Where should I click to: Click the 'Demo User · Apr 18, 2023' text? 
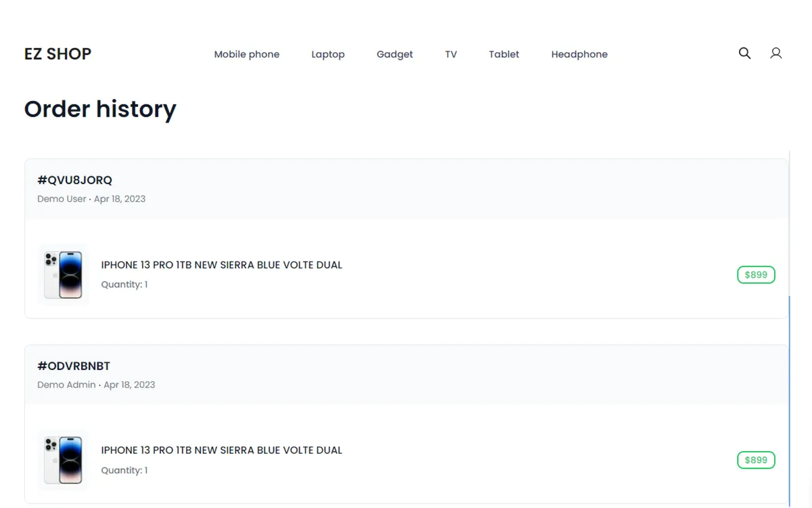pos(91,199)
